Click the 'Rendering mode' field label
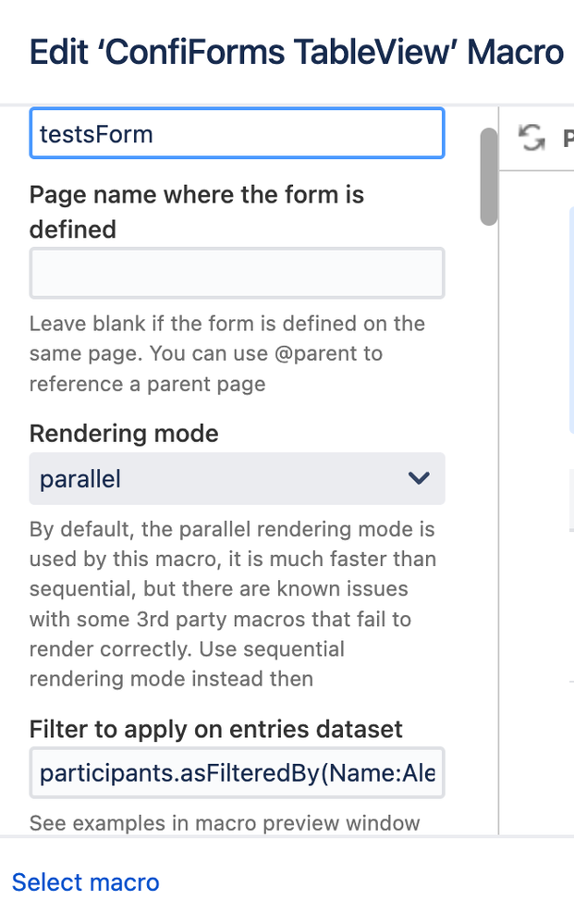Viewport: 574px width, 924px height. coord(124,433)
